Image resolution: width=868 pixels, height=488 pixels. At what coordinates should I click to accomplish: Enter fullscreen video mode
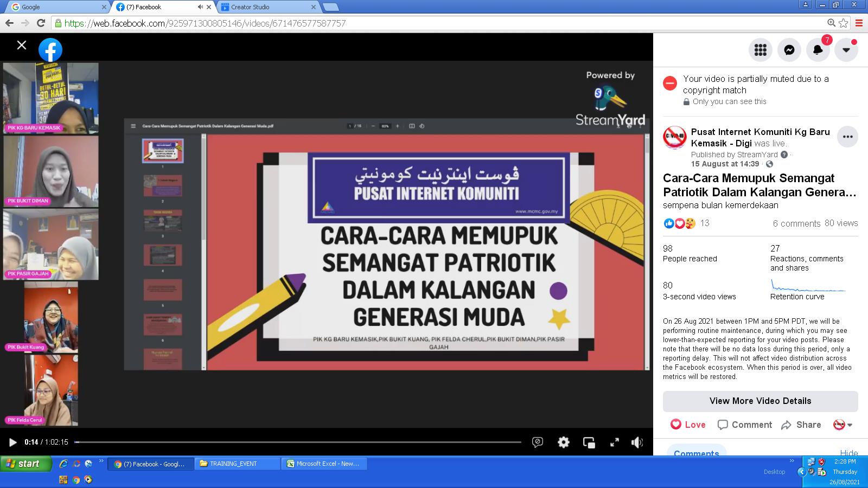click(x=614, y=442)
